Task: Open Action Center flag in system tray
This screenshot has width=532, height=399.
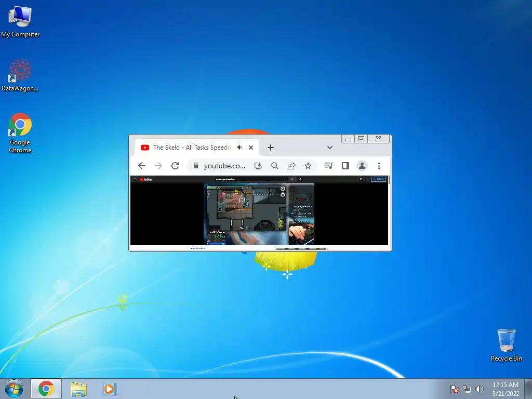Action: 454,389
